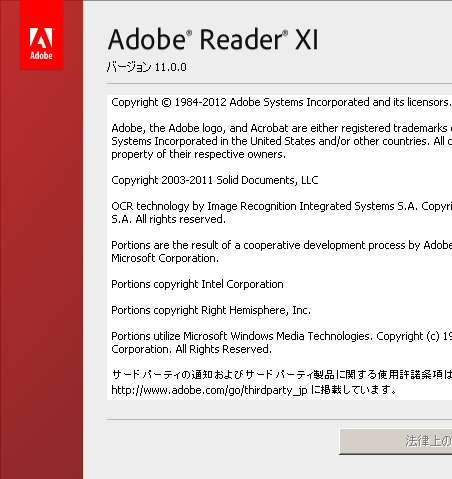
Task: Click the 'S.A. All rights reserved.' line
Action: tap(168, 219)
